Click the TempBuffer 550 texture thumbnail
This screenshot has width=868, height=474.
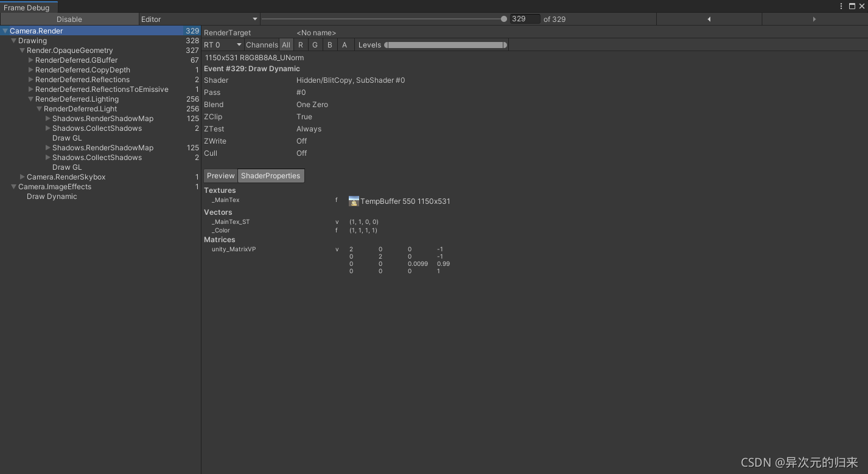coord(354,200)
